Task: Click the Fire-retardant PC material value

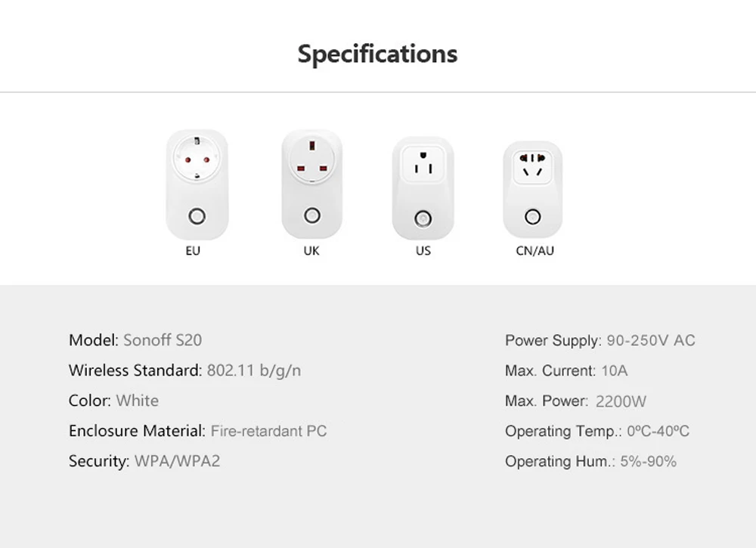Action: 269,431
